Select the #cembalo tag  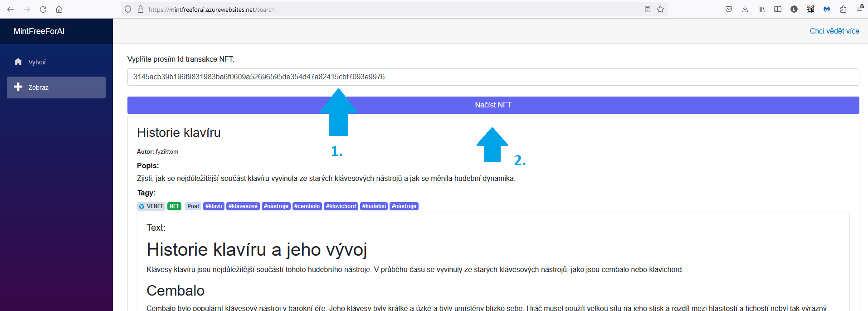point(307,206)
